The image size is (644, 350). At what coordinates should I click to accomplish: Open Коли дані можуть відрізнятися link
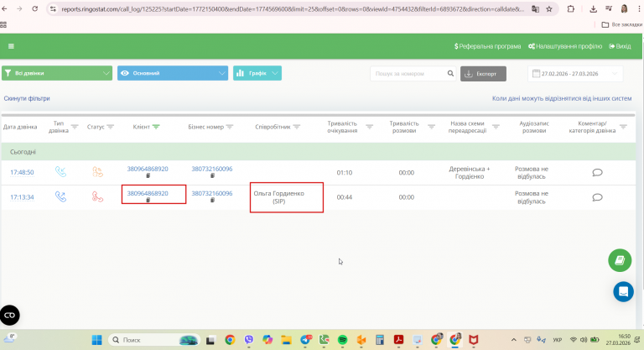pos(562,98)
